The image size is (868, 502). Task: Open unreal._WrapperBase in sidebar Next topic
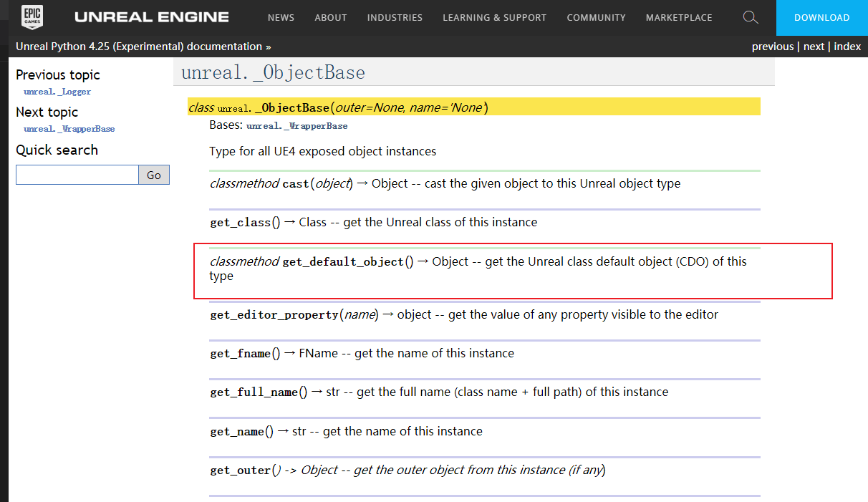pyautogui.click(x=69, y=129)
